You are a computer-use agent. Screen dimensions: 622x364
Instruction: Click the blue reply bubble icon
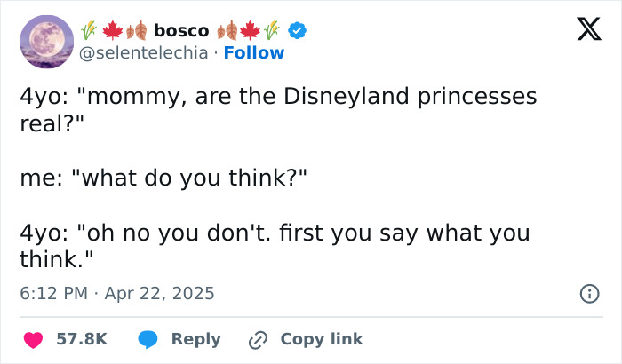[148, 339]
